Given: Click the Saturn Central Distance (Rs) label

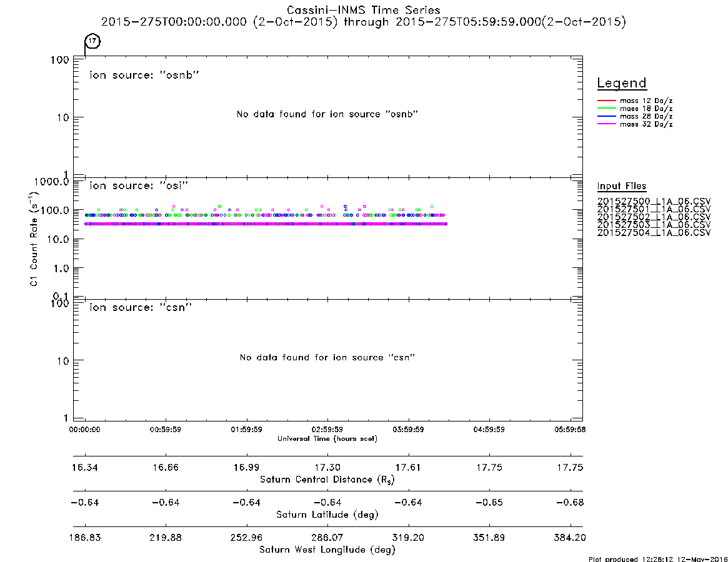Looking at the screenshot, I should click(327, 480).
